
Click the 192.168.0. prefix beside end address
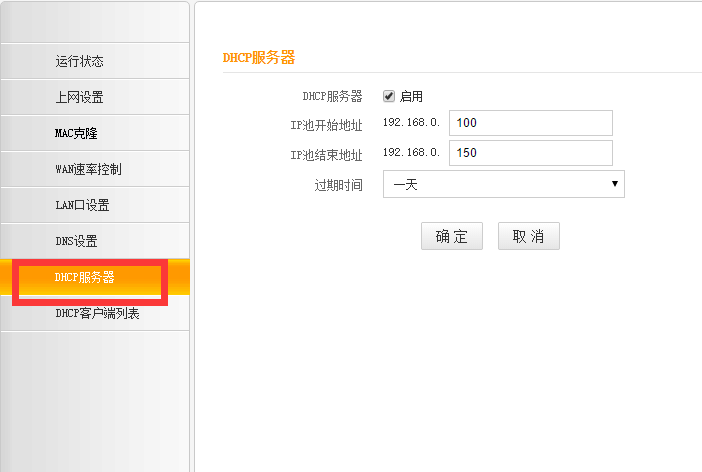click(411, 152)
